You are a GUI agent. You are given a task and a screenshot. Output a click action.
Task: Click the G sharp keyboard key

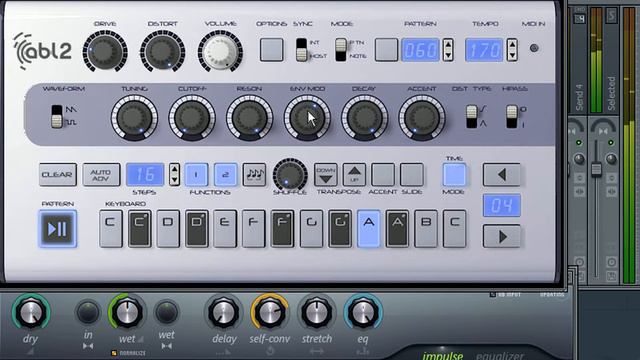click(340, 229)
